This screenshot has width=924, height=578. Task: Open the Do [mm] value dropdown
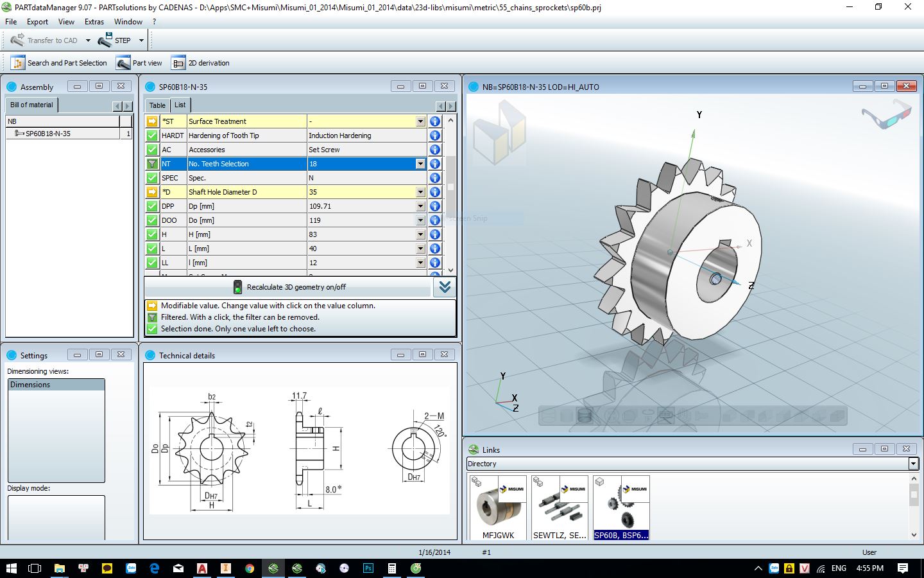(x=420, y=220)
